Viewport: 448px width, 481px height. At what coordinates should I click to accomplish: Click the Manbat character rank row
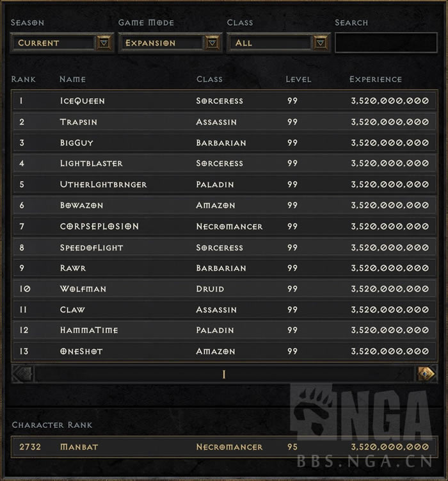[x=223, y=446]
